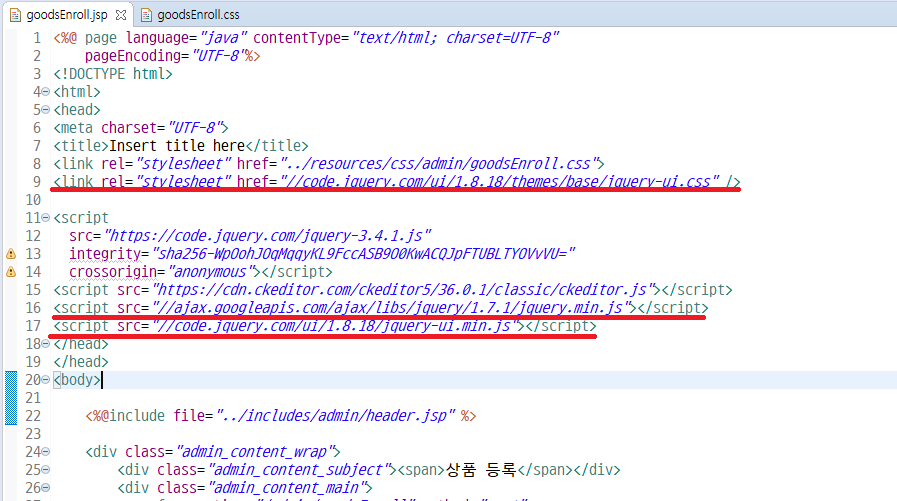Image resolution: width=897 pixels, height=501 pixels.
Task: Click the jquery-ui.min.js src on line 17
Action: click(x=335, y=326)
